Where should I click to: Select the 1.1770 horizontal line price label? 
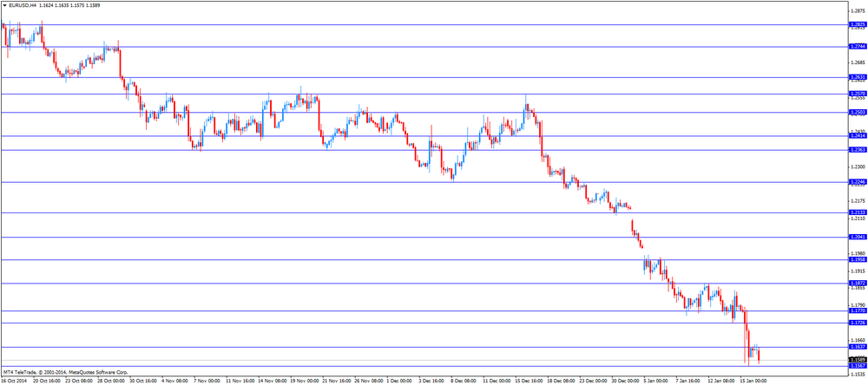point(858,311)
